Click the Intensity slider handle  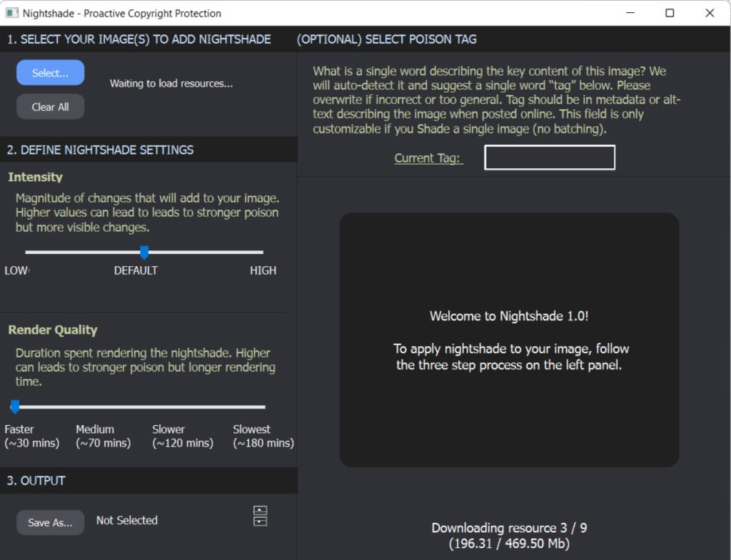pyautogui.click(x=144, y=253)
